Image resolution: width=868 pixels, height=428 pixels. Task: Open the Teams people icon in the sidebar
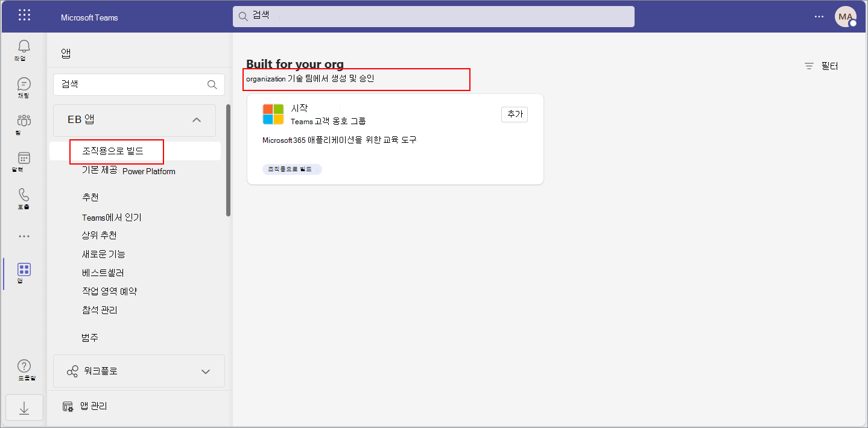(x=24, y=121)
